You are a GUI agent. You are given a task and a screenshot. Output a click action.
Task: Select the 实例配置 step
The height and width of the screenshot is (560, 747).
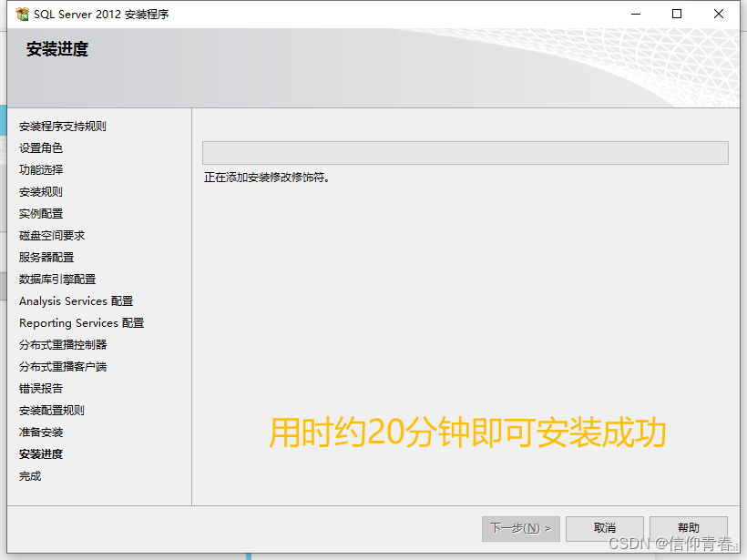[41, 214]
